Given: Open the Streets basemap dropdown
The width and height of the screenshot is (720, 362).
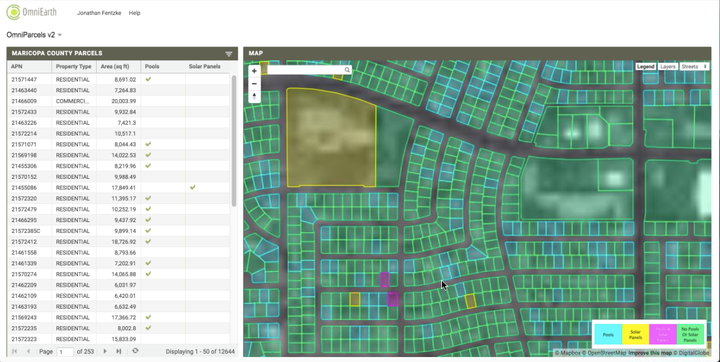Looking at the screenshot, I should 694,67.
